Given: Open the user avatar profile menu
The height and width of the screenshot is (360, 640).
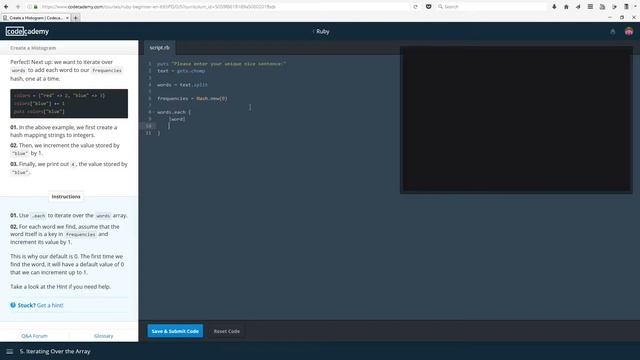Looking at the screenshot, I should 629,31.
